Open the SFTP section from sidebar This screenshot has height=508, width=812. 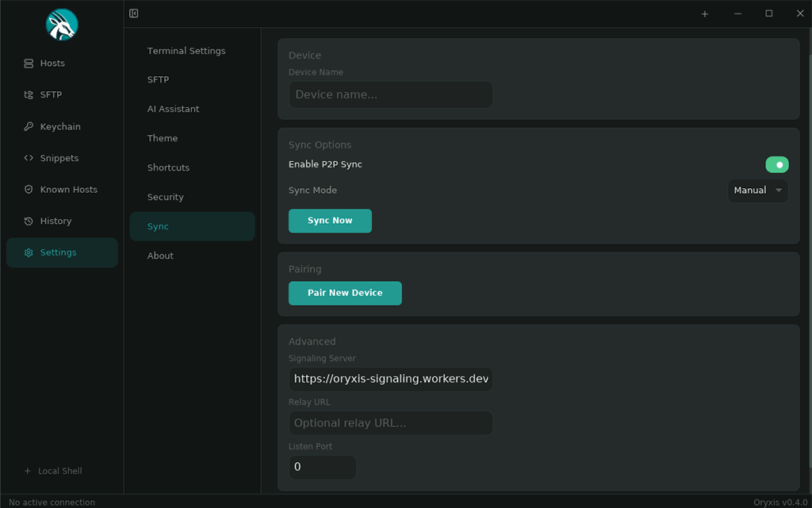[28, 94]
